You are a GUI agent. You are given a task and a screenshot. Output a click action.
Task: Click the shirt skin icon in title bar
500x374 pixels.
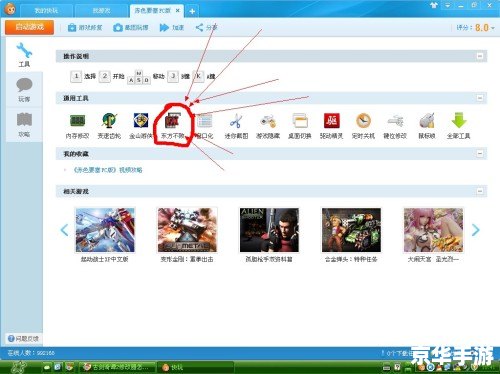click(x=434, y=5)
